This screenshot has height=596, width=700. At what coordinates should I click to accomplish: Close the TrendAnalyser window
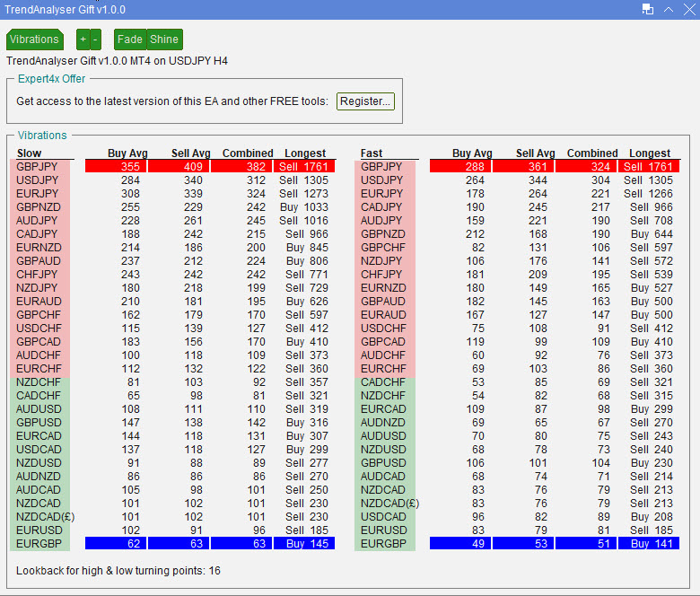pyautogui.click(x=689, y=9)
